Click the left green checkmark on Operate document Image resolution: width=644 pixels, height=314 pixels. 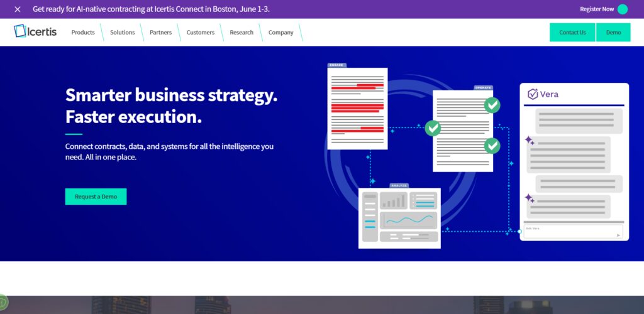pyautogui.click(x=433, y=128)
